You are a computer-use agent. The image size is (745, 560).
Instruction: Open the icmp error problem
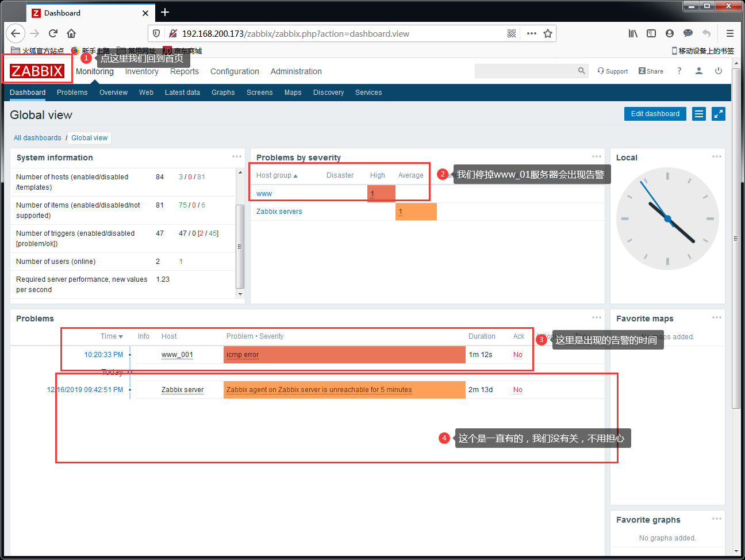[x=243, y=355]
